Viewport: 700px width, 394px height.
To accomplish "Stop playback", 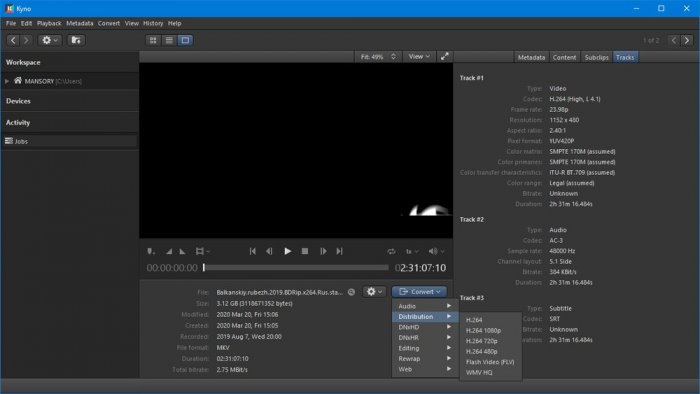I will point(305,252).
